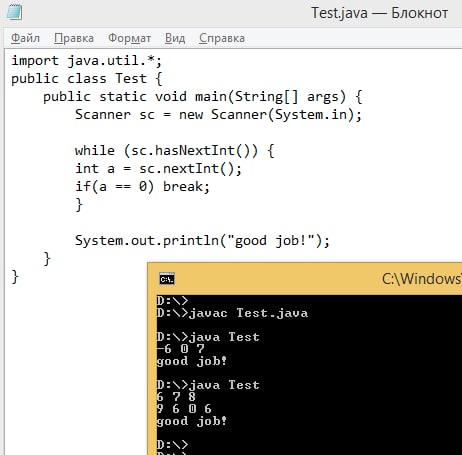The width and height of the screenshot is (462, 455).
Task: Click the line 'public class Test {'
Action: tap(87, 79)
